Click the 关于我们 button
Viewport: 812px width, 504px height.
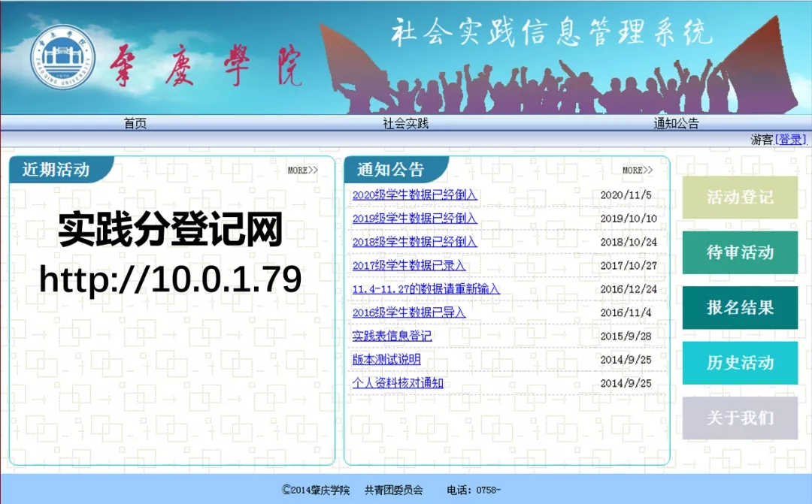(x=740, y=418)
